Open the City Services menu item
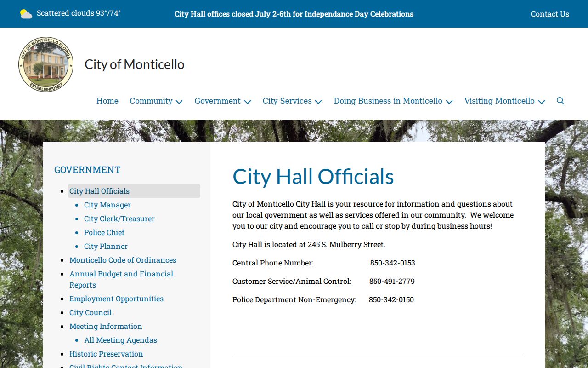Viewport: 588px width, 368px height. [287, 101]
